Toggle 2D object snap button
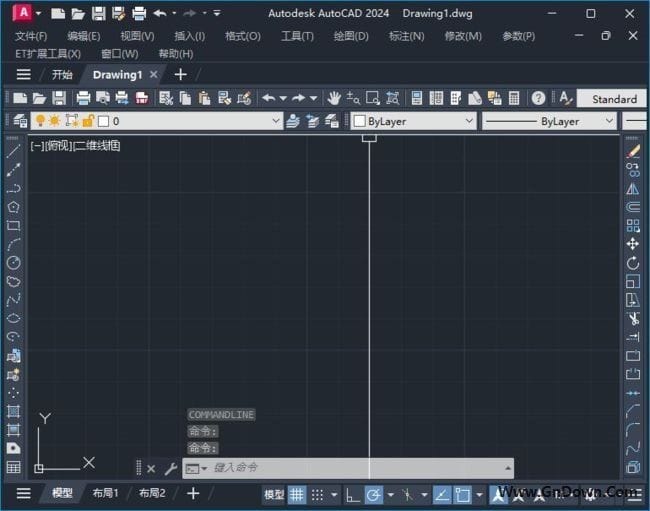Image resolution: width=650 pixels, height=511 pixels. (x=463, y=494)
